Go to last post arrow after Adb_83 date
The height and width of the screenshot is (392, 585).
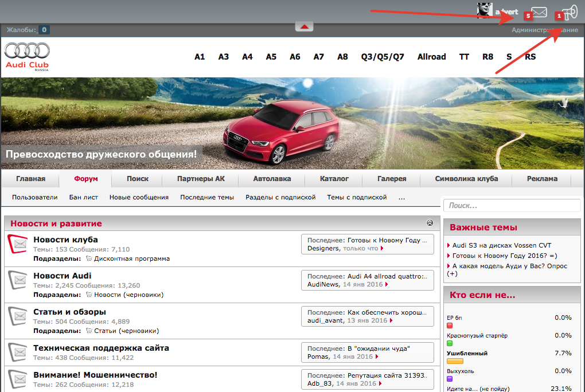click(380, 384)
